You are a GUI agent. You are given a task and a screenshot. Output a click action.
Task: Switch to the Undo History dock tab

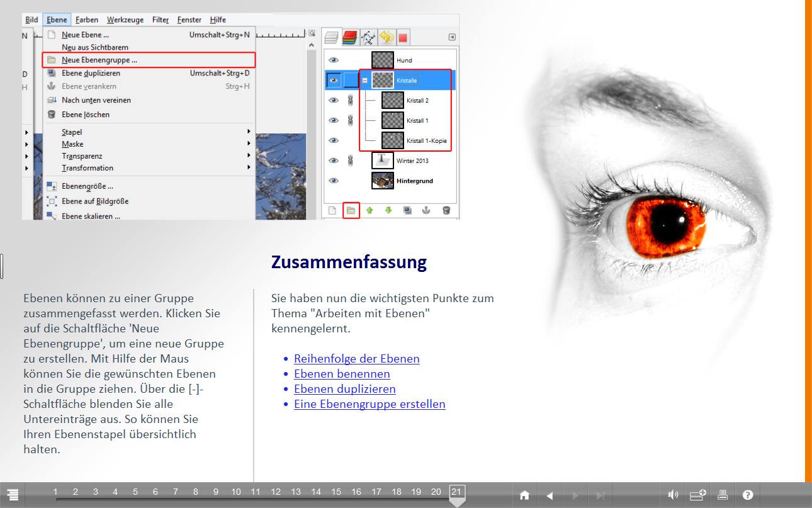386,38
